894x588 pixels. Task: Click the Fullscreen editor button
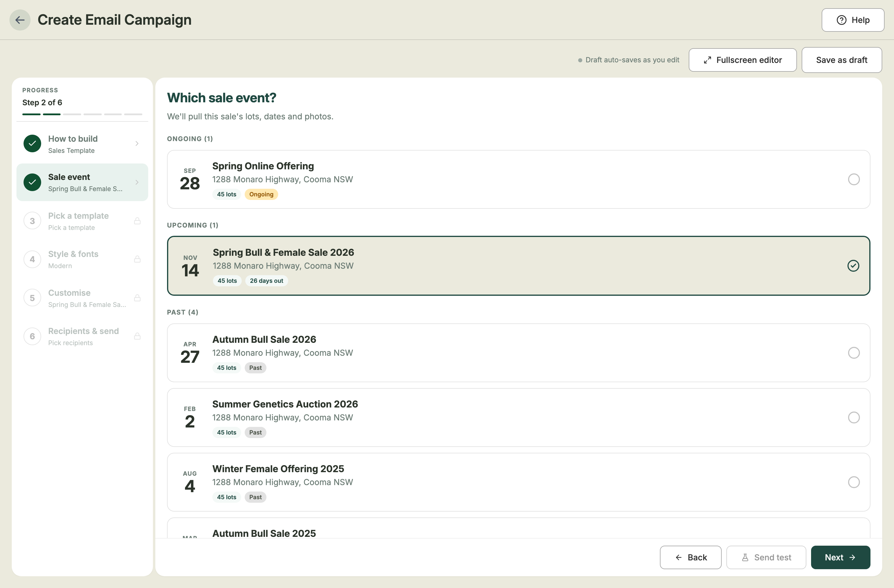[743, 60]
